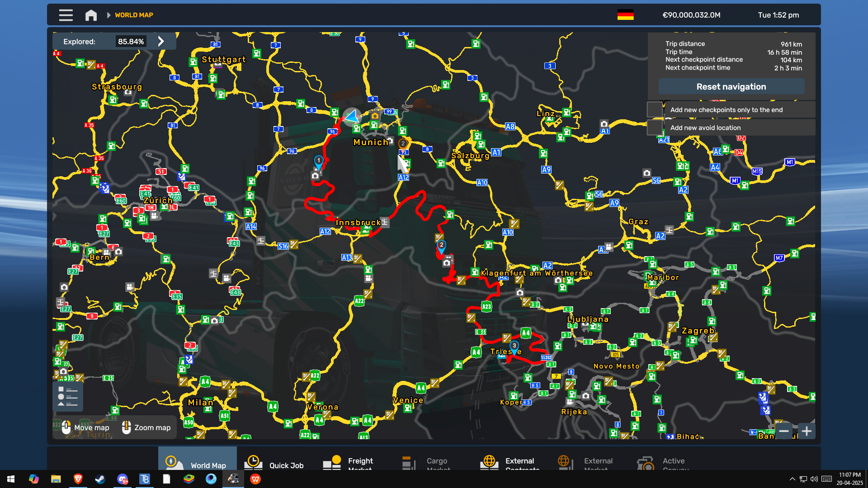This screenshot has width=868, height=488.
Task: Open Brave browser from the taskbar
Action: 78,479
